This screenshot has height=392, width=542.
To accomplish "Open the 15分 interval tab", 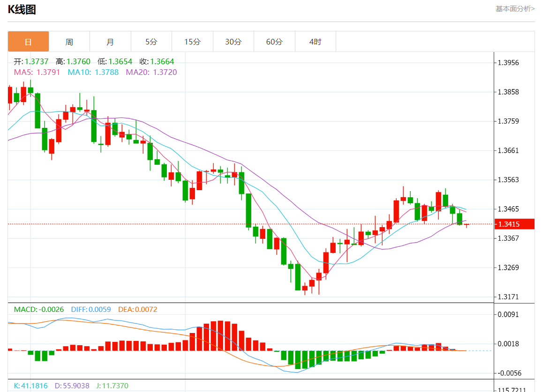I will [192, 42].
